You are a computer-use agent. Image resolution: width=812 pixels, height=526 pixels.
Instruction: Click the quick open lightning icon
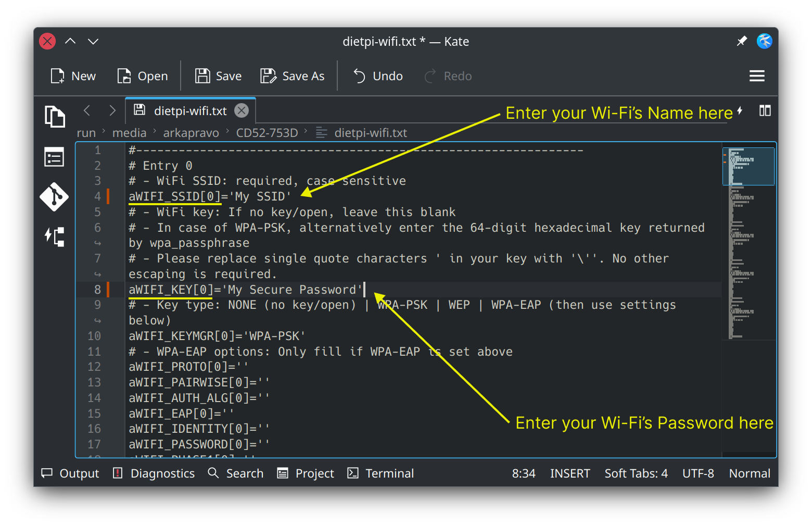click(x=740, y=110)
